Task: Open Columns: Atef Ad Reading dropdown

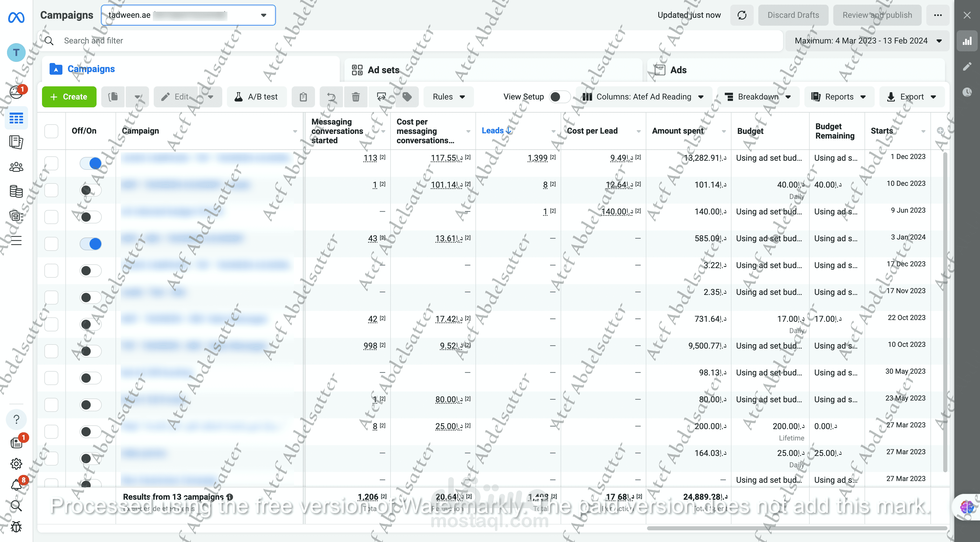Action: (x=643, y=97)
